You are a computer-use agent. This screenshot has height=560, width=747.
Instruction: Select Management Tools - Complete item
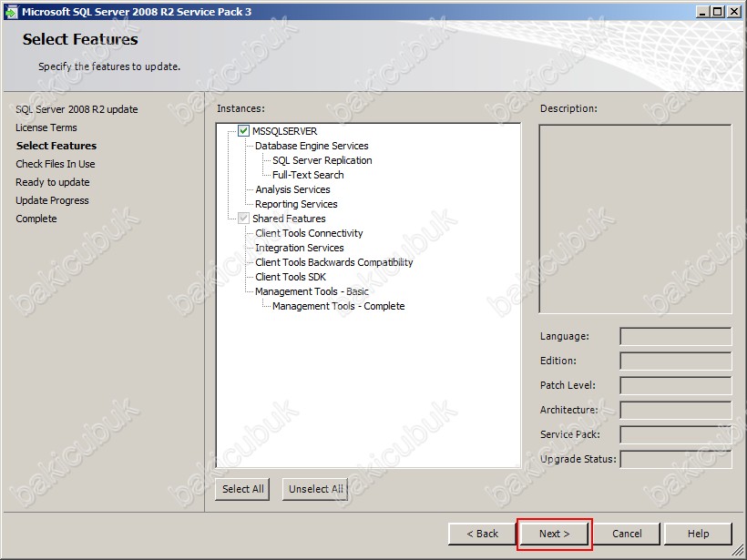(338, 306)
